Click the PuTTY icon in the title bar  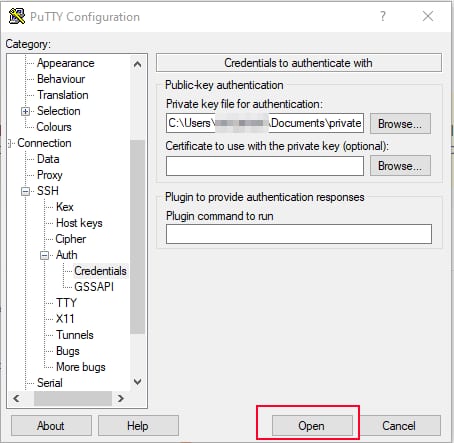(x=17, y=16)
